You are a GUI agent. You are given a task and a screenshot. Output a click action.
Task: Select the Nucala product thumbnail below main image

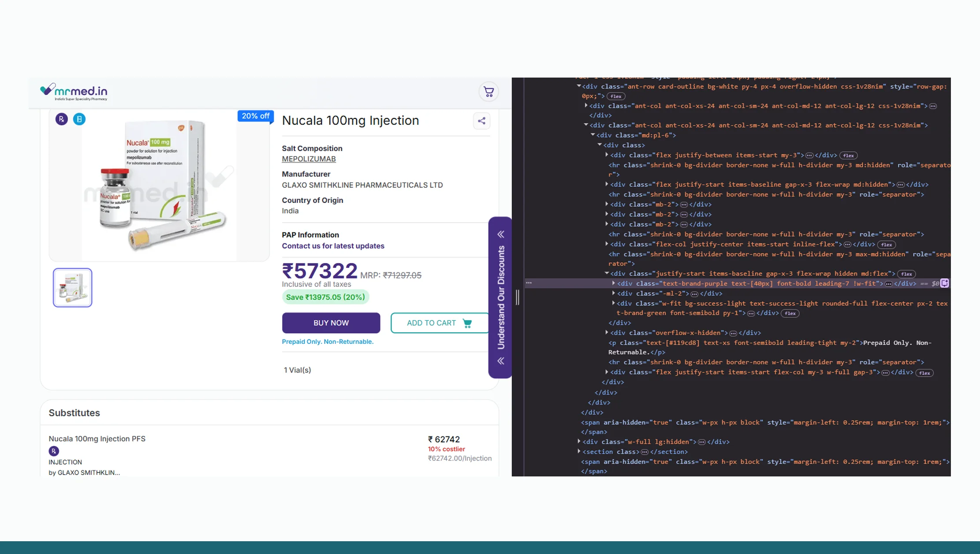pos(72,287)
